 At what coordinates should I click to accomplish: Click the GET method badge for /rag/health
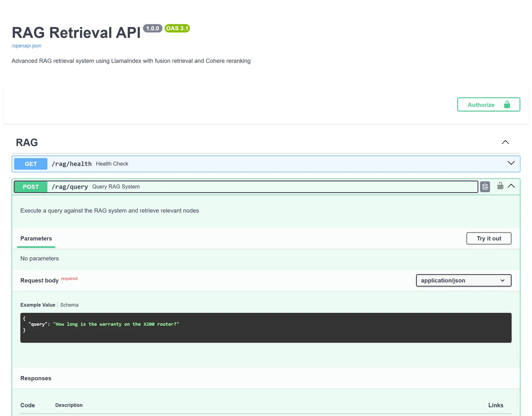coord(31,164)
